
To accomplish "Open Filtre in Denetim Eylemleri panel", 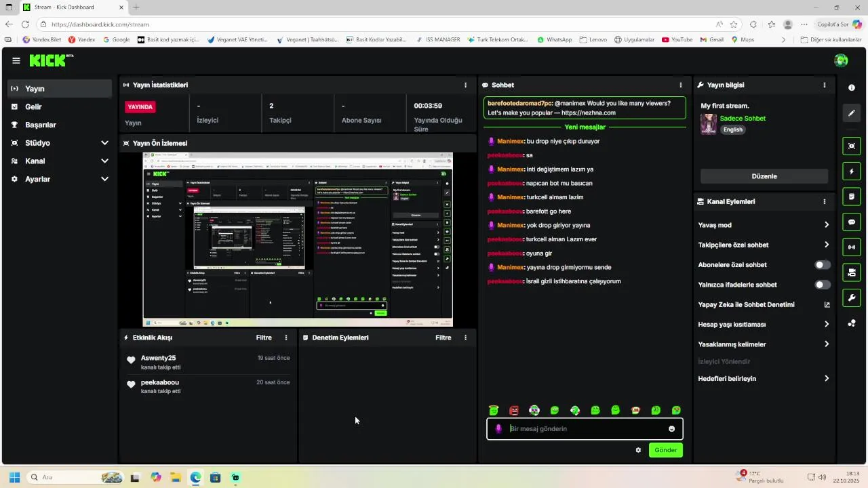I will click(443, 338).
